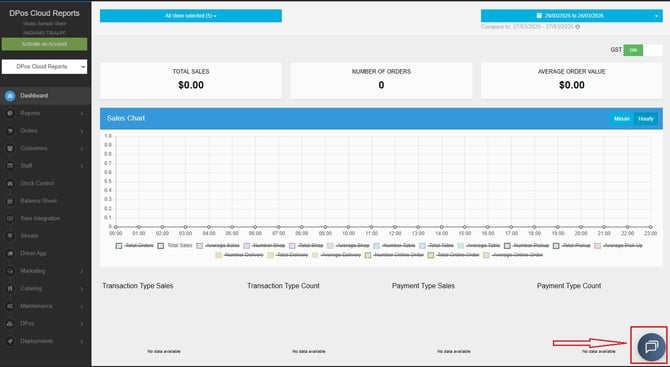Viewport: 670px width, 367px height.
Task: Click the Catering cutlery icon
Action: click(x=10, y=288)
